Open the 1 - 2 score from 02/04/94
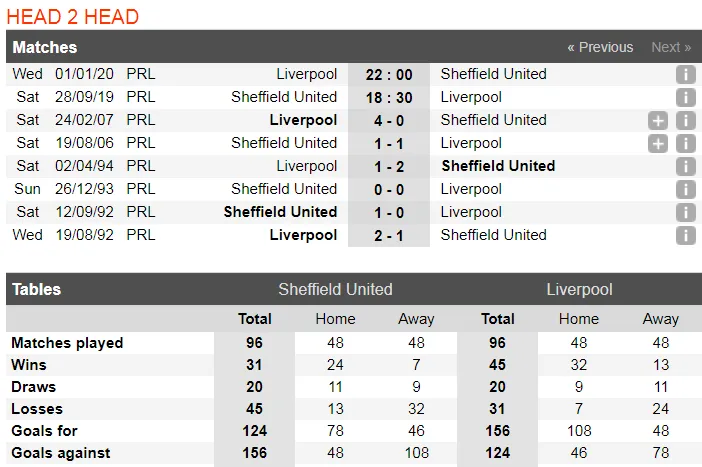The image size is (702, 467). [389, 166]
